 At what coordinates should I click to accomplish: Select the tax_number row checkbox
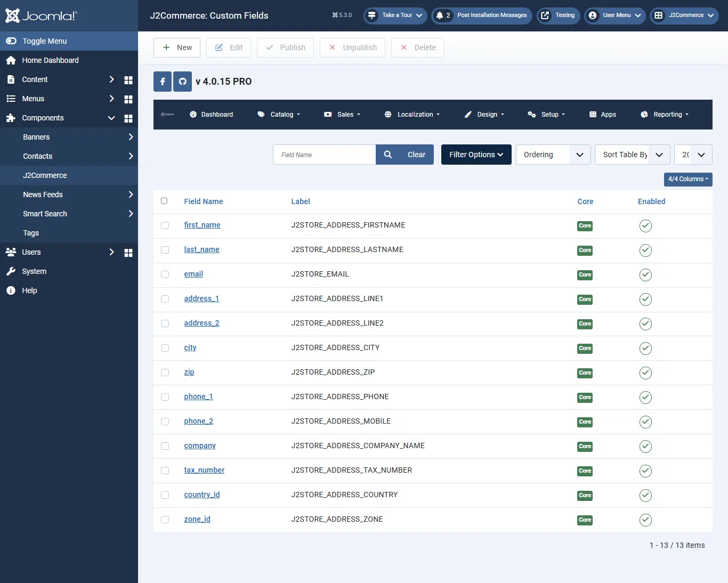(x=165, y=471)
